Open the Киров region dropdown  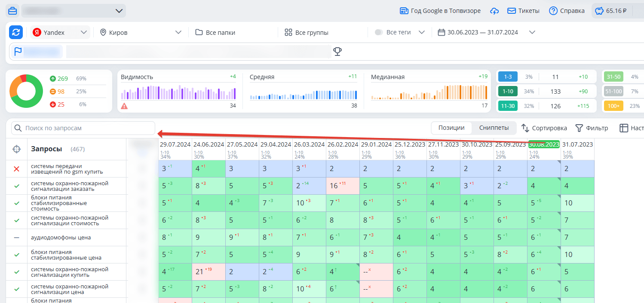[141, 32]
